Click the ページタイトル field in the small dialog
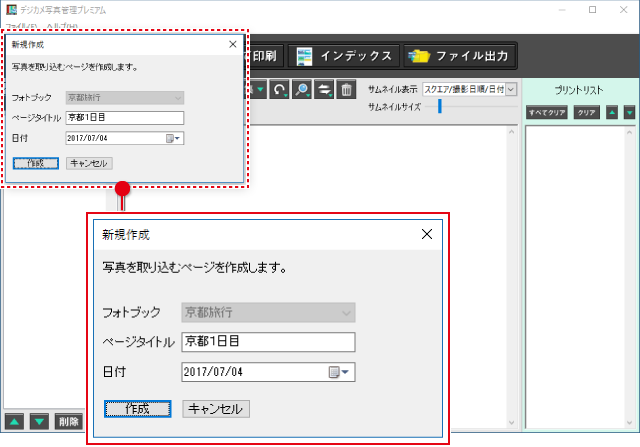This screenshot has height=447, width=640. point(124,118)
